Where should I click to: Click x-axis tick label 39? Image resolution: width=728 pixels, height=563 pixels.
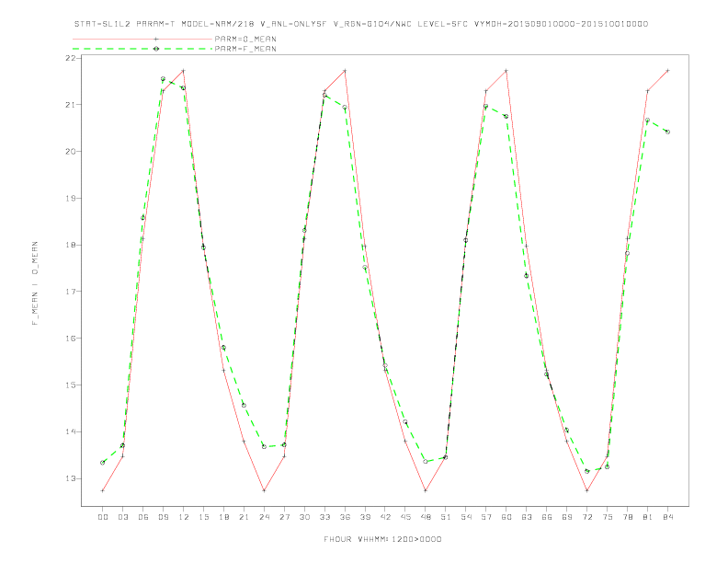coord(365,517)
